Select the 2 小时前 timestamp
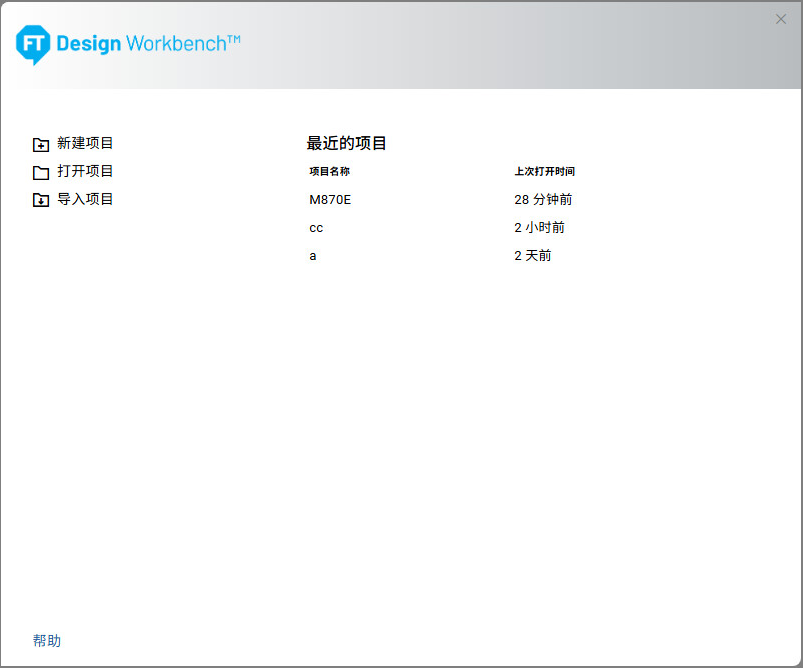This screenshot has height=668, width=803. coord(539,228)
